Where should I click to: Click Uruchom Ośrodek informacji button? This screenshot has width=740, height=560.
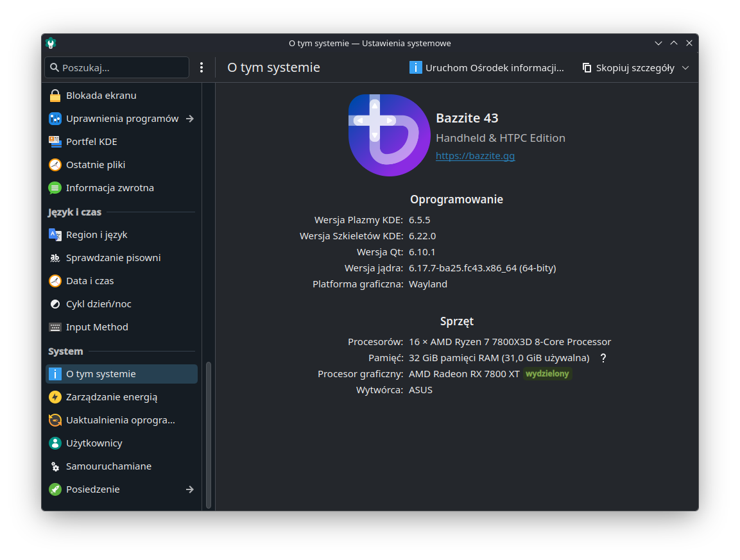[x=486, y=68]
